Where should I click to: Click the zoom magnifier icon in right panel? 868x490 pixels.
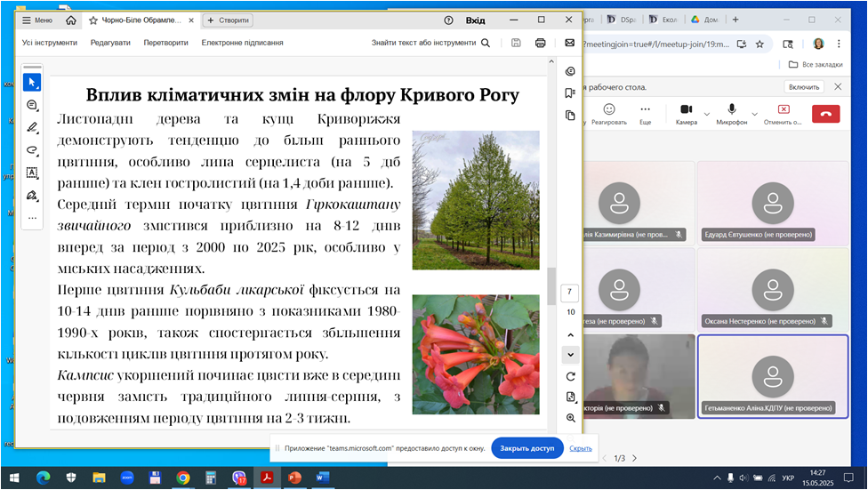point(570,417)
